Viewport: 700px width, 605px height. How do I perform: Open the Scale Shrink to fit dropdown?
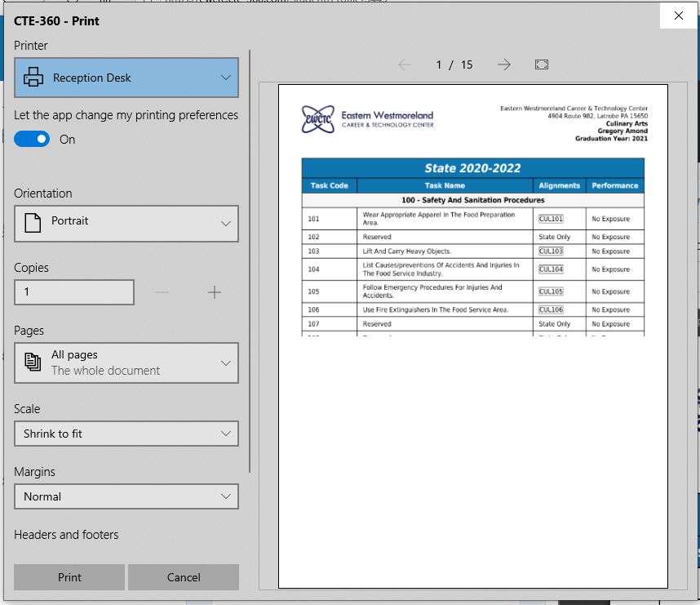pos(226,434)
